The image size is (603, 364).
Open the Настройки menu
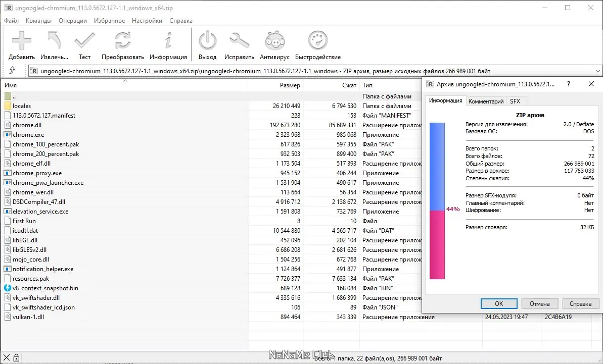pyautogui.click(x=147, y=21)
